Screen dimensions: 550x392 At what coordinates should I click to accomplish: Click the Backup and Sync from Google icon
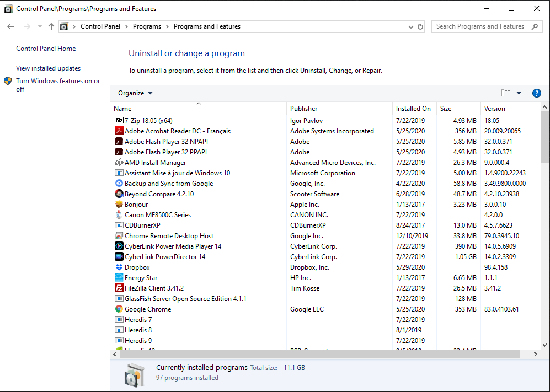click(119, 184)
